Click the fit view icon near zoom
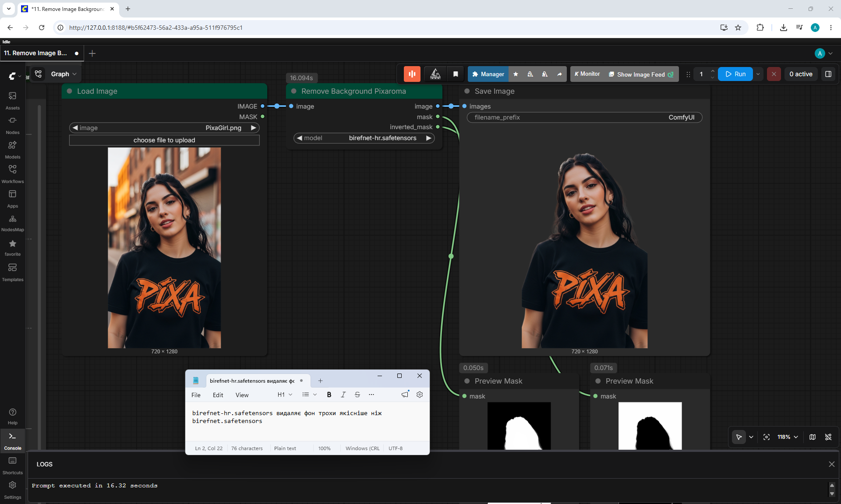The height and width of the screenshot is (504, 841). [767, 437]
